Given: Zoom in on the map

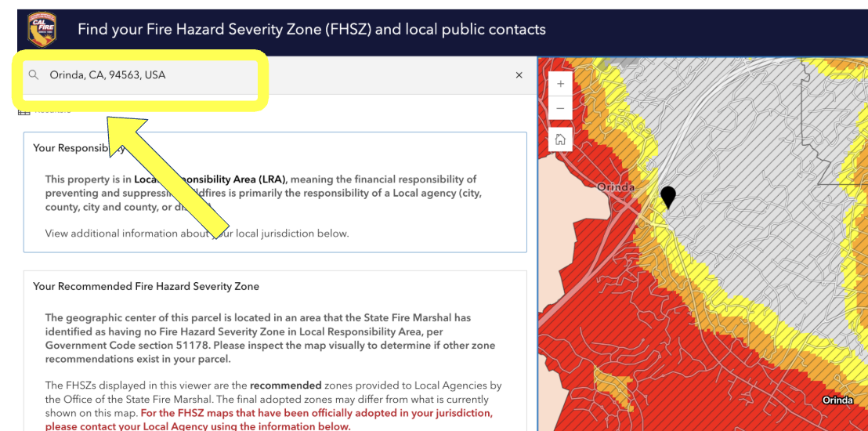Looking at the screenshot, I should point(560,84).
